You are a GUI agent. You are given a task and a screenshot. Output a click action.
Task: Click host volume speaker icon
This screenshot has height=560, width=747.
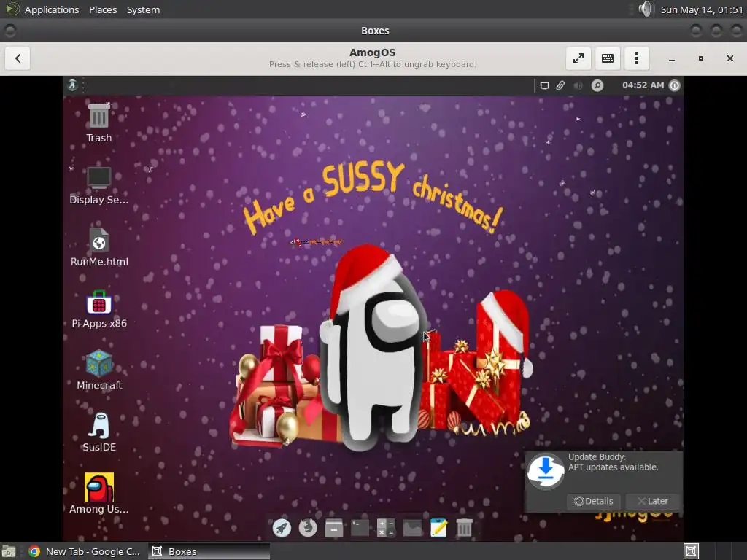[x=645, y=9]
